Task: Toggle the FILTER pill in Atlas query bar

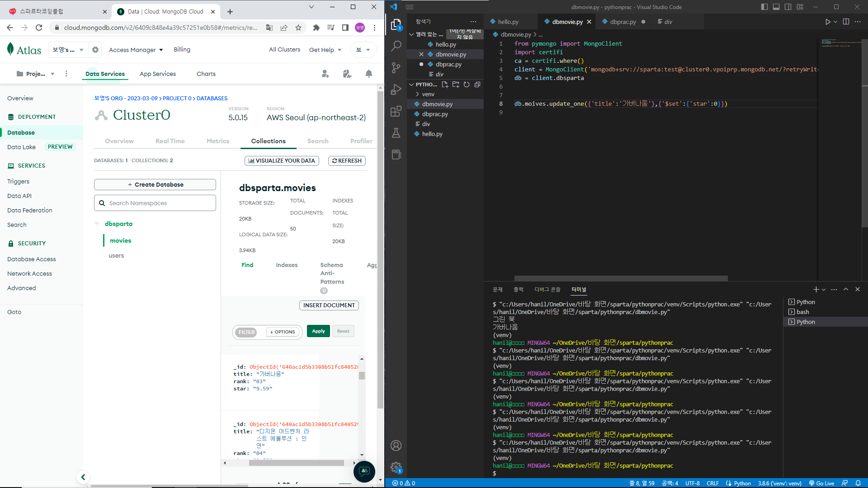Action: (246, 332)
